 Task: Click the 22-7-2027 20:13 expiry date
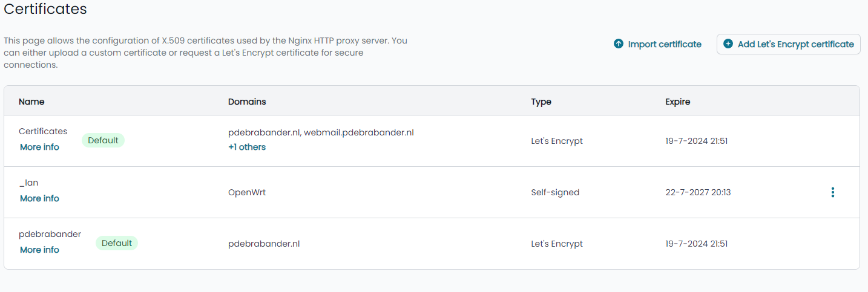698,192
